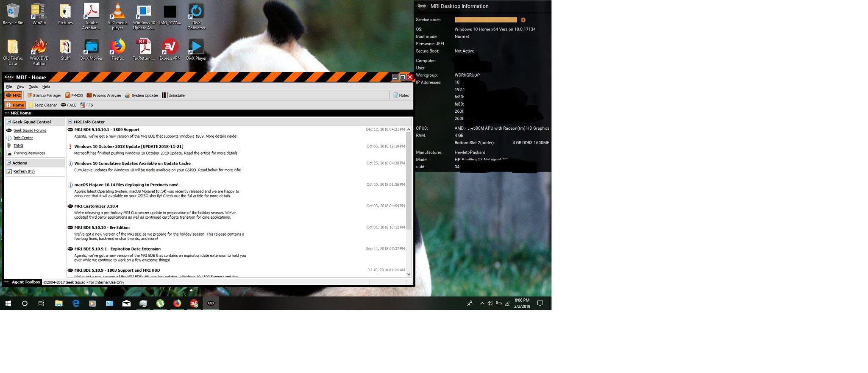Screen dimensions: 868x373
Task: Open the Training Resources link
Action: [x=29, y=153]
